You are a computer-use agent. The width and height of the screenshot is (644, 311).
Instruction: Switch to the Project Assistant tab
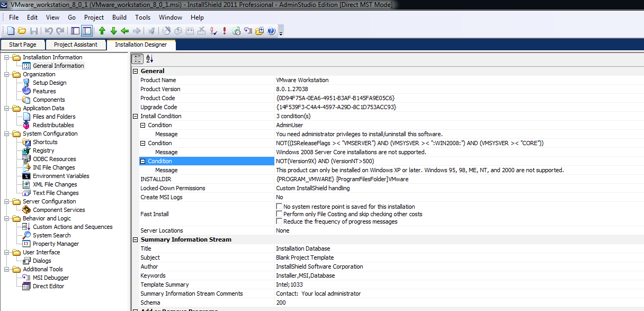click(76, 45)
